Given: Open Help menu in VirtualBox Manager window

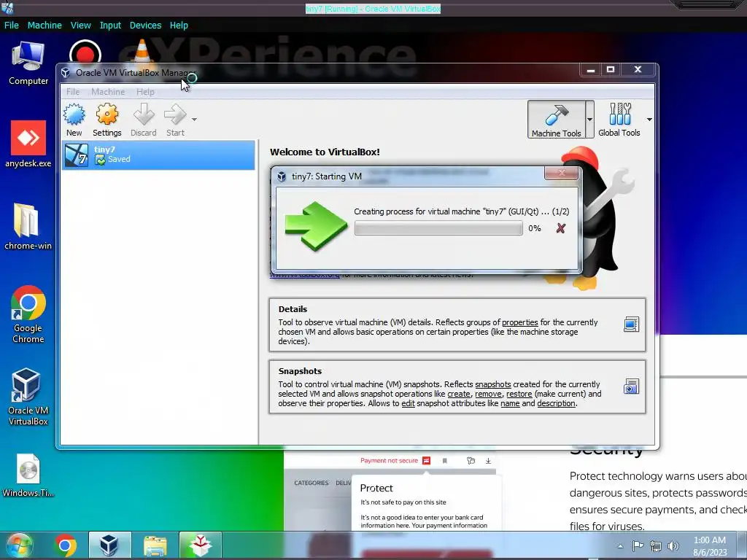Looking at the screenshot, I should coord(145,92).
